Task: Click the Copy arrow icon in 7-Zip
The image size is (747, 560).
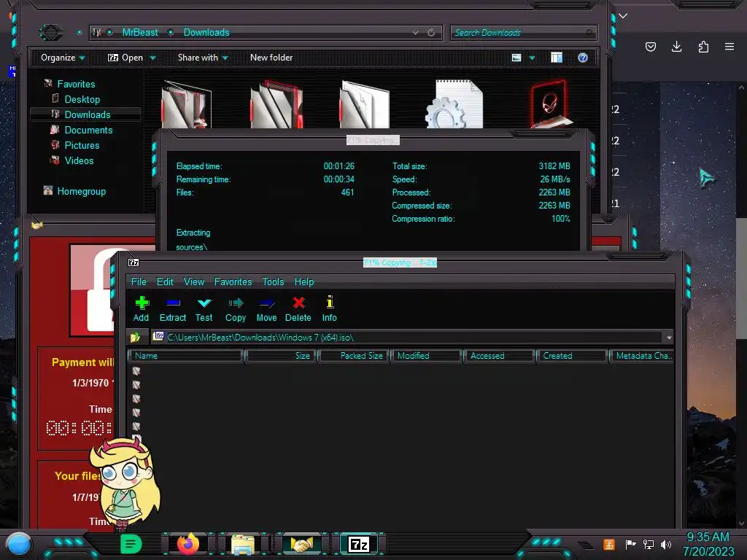Action: point(236,303)
